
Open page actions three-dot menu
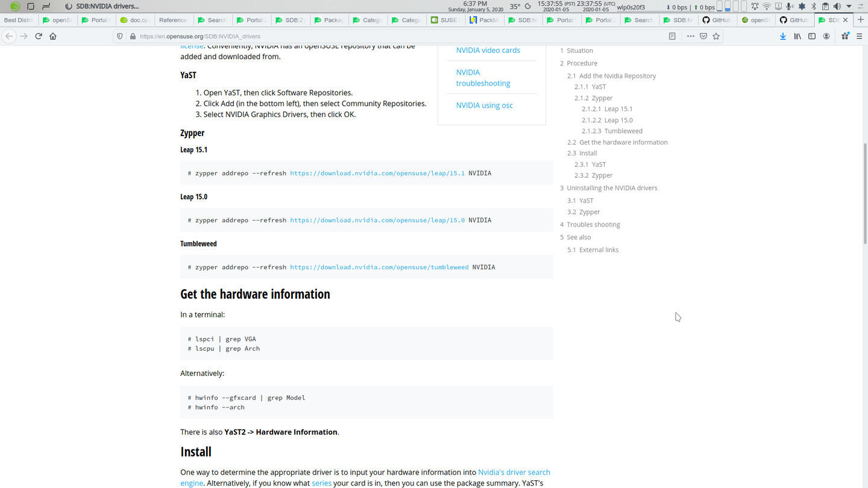(x=690, y=36)
